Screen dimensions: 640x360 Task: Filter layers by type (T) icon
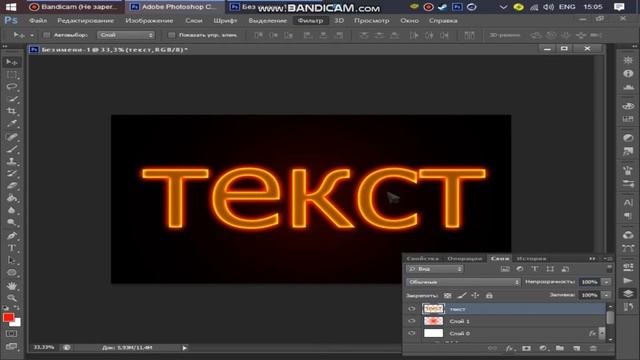[535, 269]
